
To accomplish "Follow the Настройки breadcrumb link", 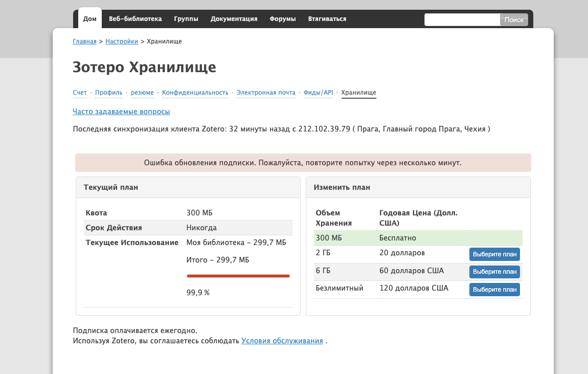I will (122, 41).
